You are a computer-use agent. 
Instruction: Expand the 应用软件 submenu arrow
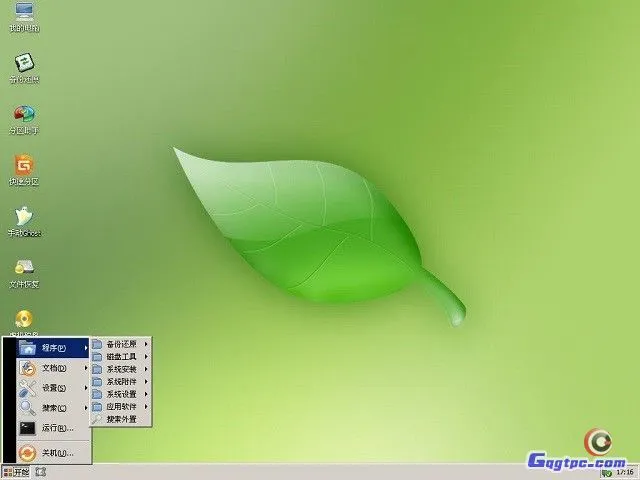pos(146,407)
